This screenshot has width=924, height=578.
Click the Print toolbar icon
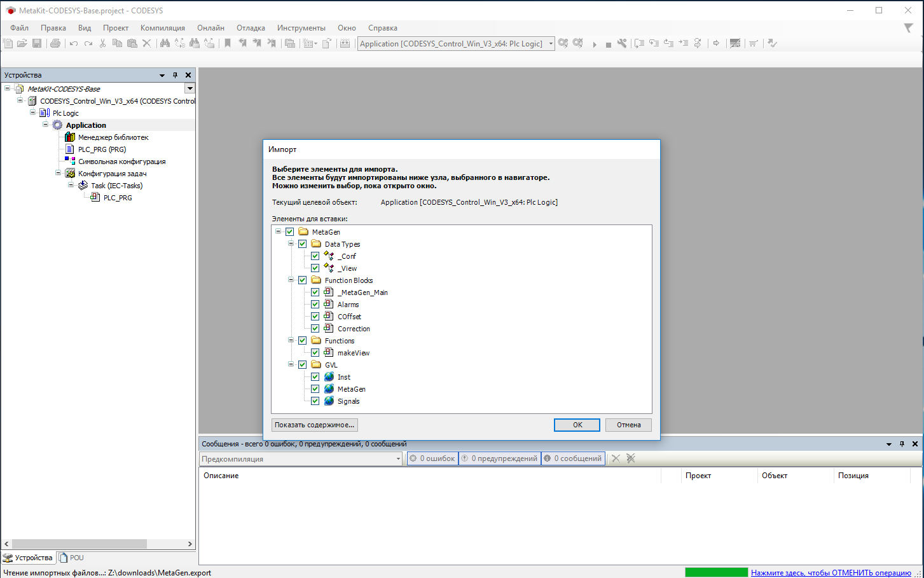point(55,43)
